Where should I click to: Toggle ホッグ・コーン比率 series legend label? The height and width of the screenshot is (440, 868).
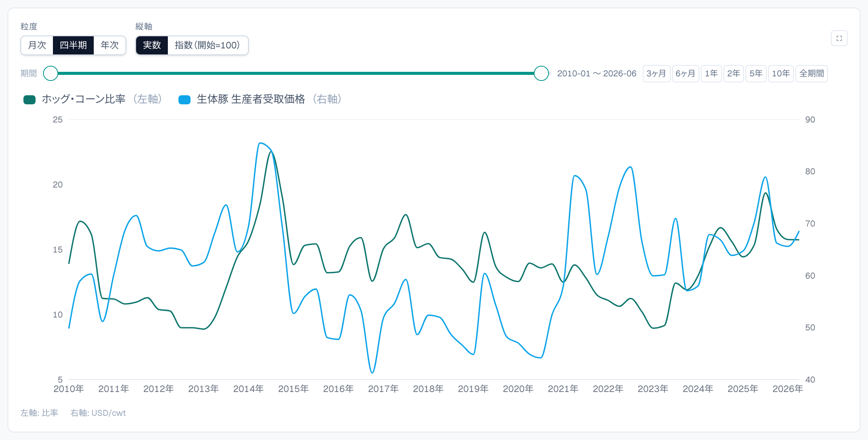pyautogui.click(x=102, y=99)
